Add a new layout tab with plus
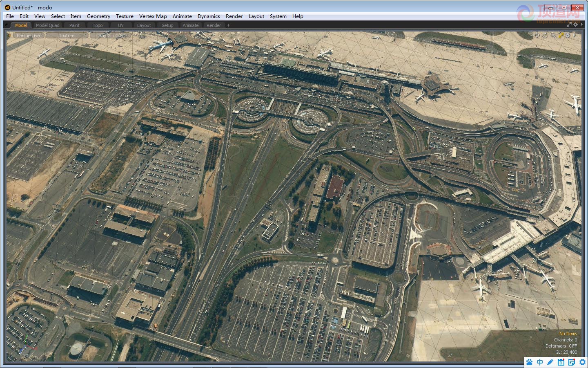The width and height of the screenshot is (588, 368). 228,25
